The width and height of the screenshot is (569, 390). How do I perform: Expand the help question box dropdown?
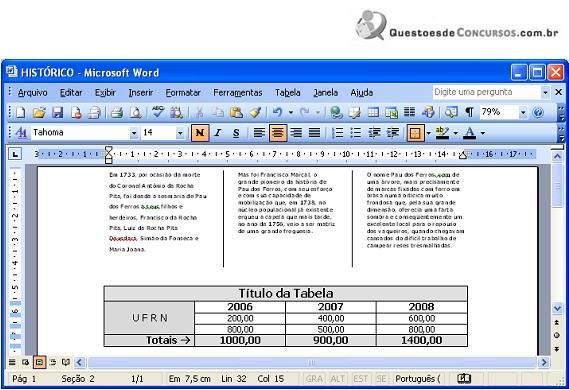point(545,93)
